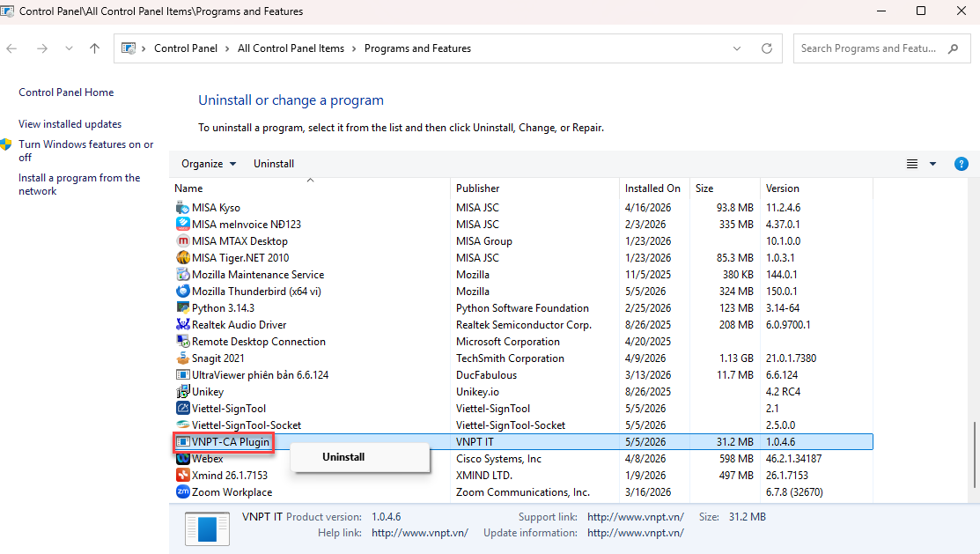The width and height of the screenshot is (980, 554).
Task: Click the Viettel-SignTool icon
Action: click(x=182, y=409)
